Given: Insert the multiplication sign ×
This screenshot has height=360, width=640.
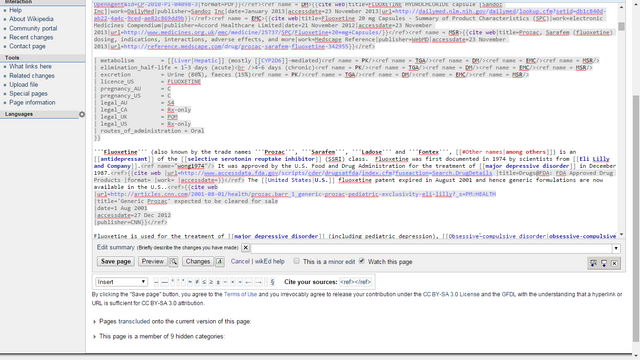Looking at the screenshot, I should 232,282.
